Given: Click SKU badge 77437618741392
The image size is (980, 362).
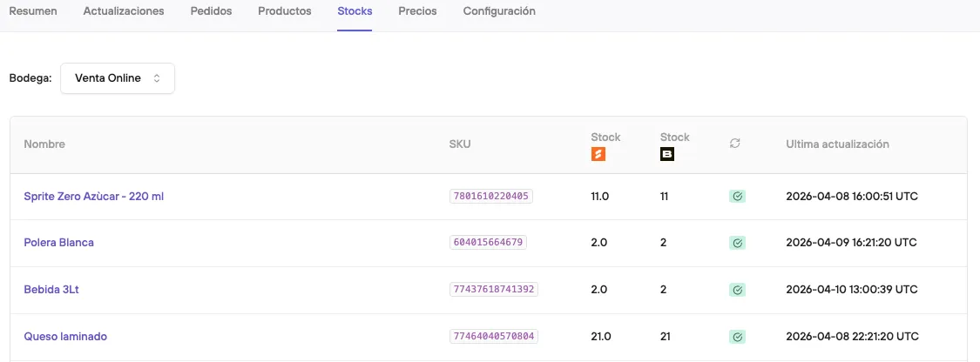Looking at the screenshot, I should click(x=494, y=289).
